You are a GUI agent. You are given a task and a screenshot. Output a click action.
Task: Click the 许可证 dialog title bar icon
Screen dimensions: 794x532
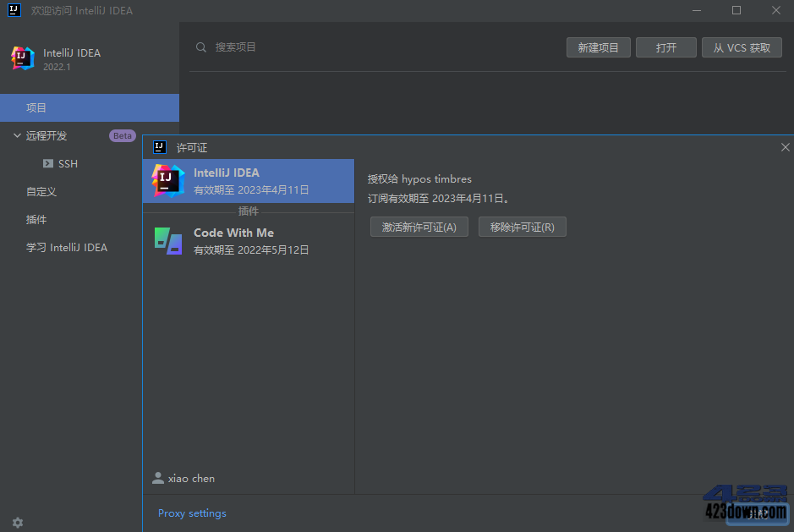click(x=158, y=146)
